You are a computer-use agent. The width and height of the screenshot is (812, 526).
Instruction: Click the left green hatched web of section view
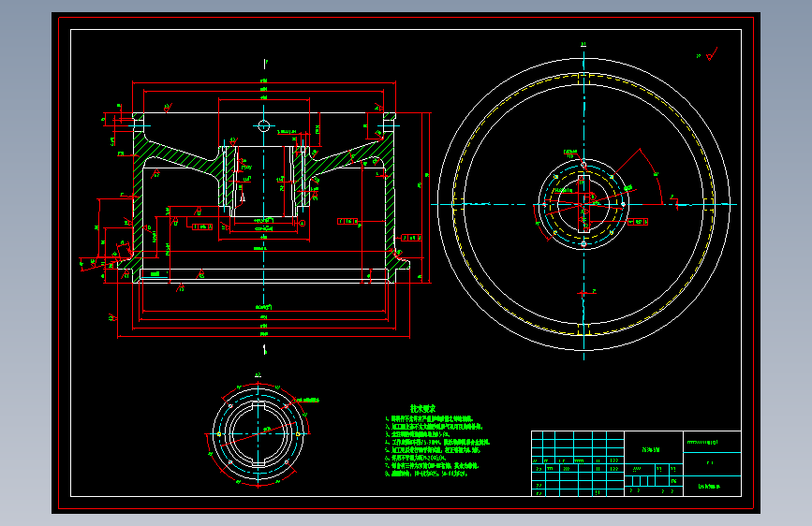[179, 155]
